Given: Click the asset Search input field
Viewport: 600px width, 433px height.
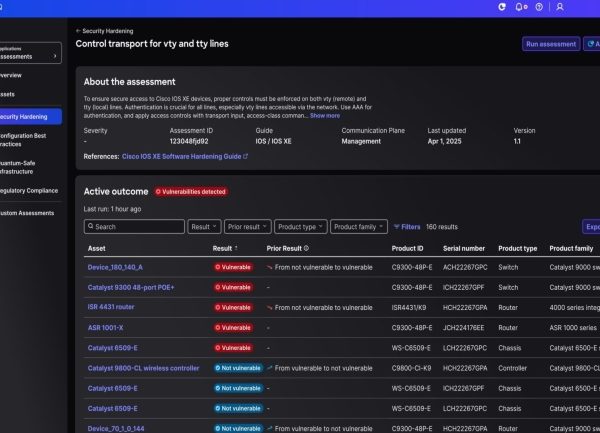Looking at the screenshot, I should coord(133,227).
